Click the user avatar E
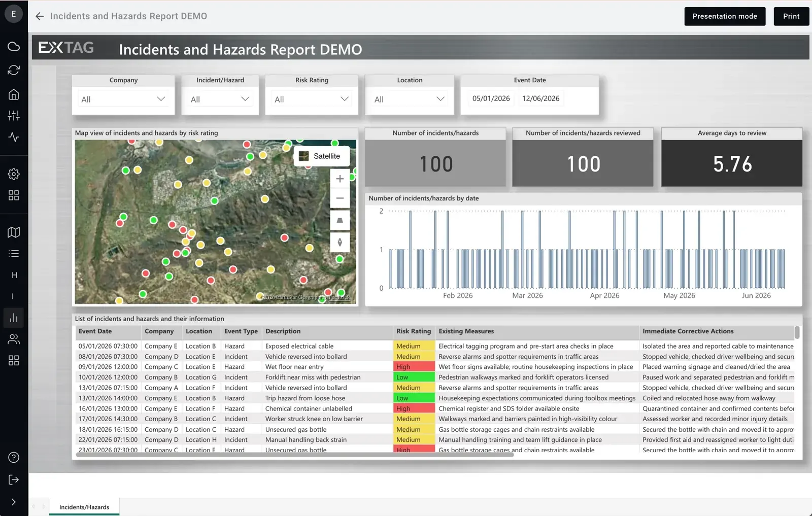 pyautogui.click(x=14, y=14)
